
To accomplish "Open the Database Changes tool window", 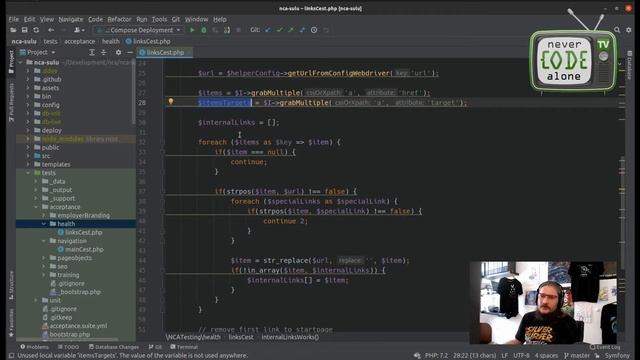I will click(113, 347).
